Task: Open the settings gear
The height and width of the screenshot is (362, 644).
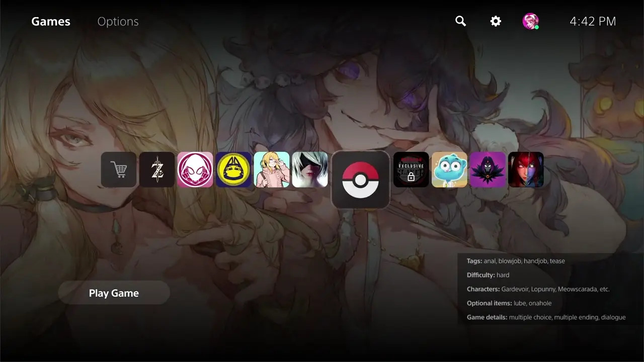Action: pos(495,21)
